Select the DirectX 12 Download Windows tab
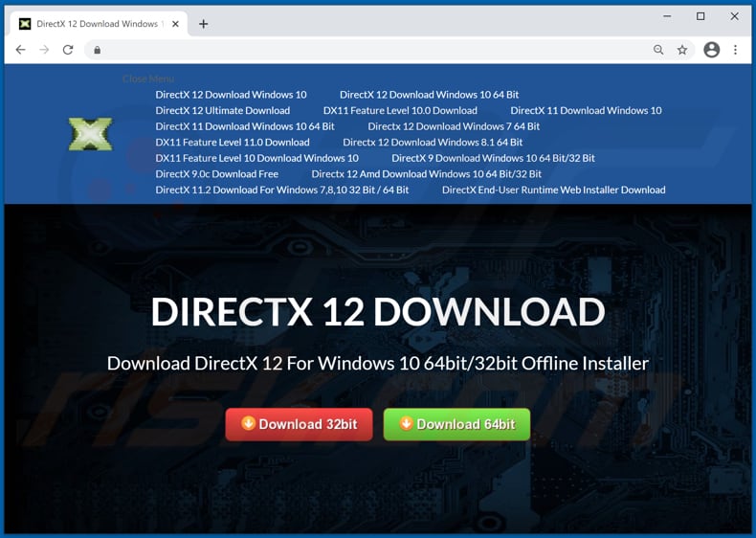The height and width of the screenshot is (538, 756). click(99, 24)
